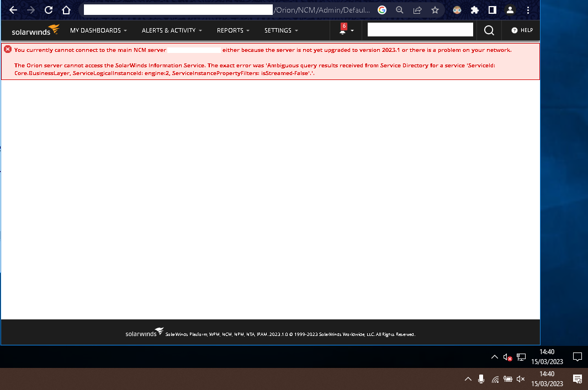Click the SolarWinds search magnifier button
588x390 pixels.
tap(489, 30)
